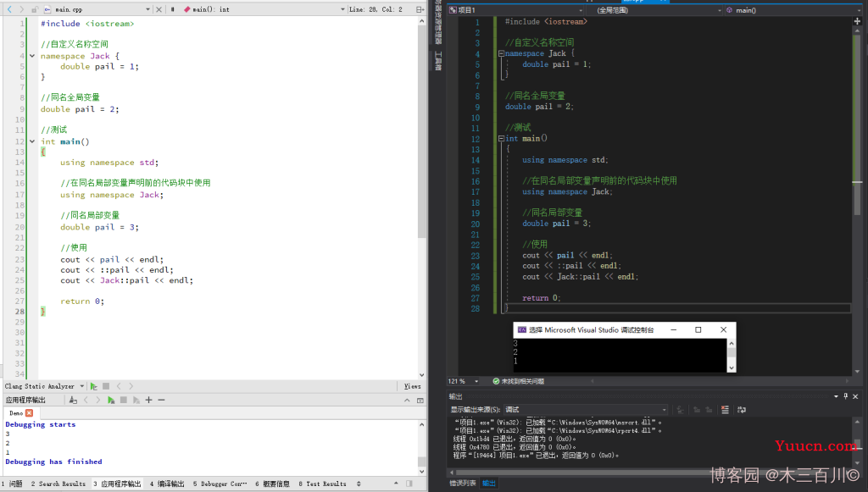This screenshot has width=868, height=492.
Task: Select the 输出 tab at the bottom
Action: (x=489, y=484)
